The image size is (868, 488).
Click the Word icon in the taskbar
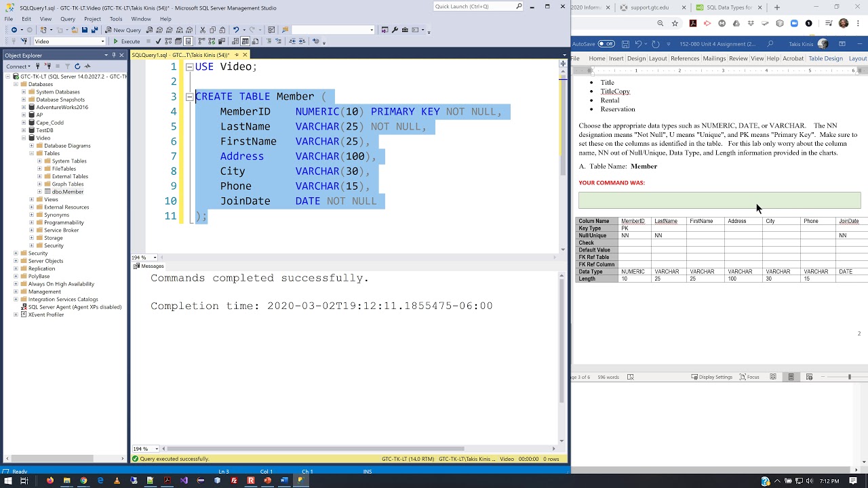coord(284,481)
